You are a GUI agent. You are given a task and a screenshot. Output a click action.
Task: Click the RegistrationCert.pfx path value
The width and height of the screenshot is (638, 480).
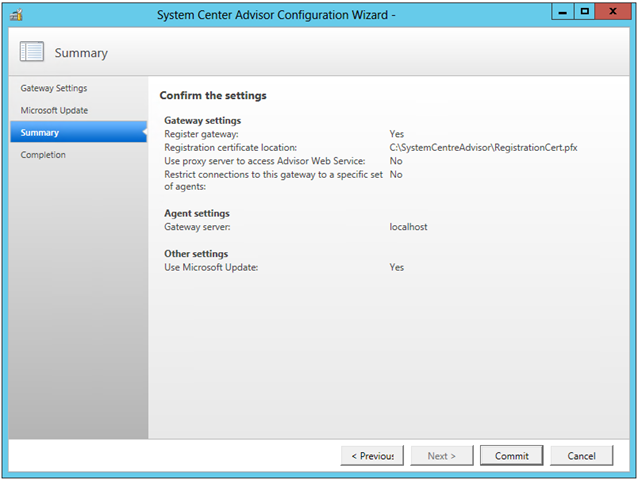click(483, 147)
